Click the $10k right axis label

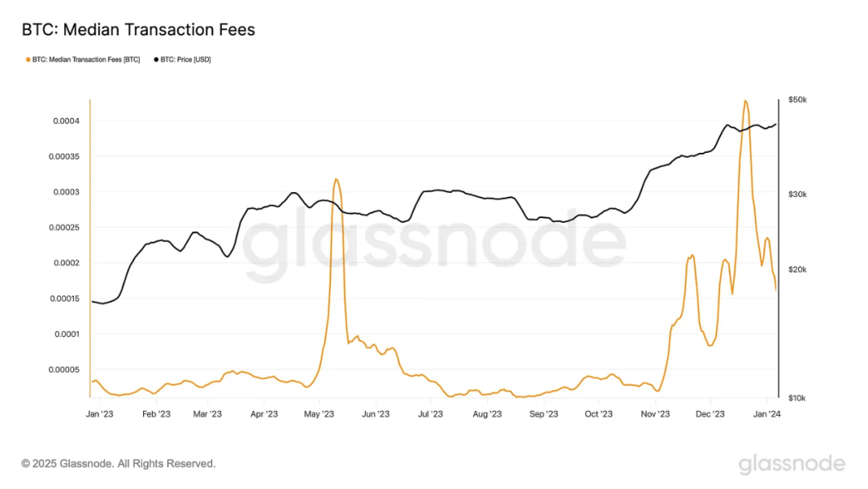pos(797,398)
